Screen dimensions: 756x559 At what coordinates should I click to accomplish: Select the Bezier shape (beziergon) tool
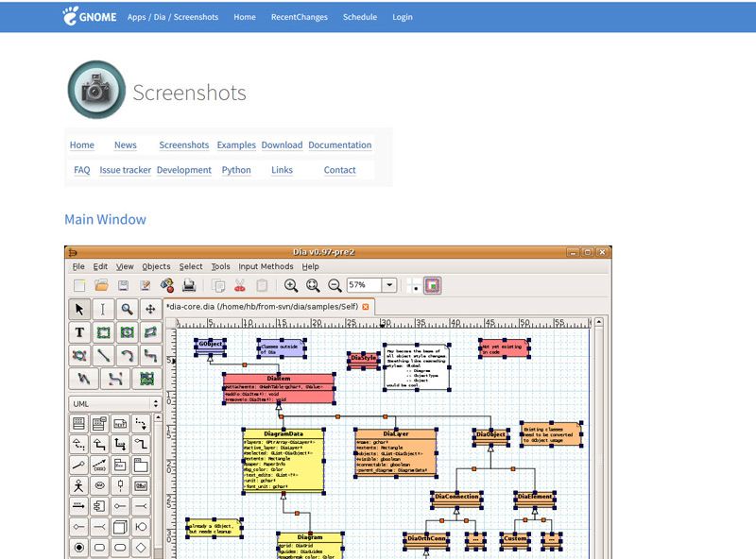click(x=79, y=356)
